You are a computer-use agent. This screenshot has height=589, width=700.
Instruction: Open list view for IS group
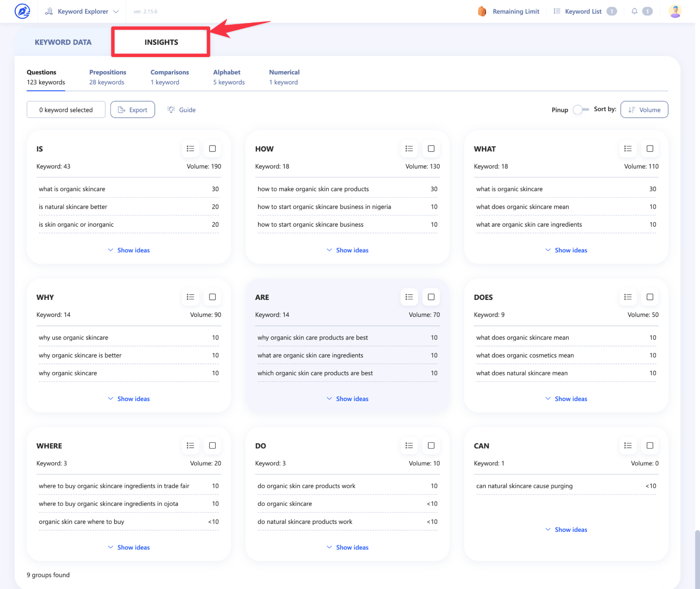pos(190,149)
